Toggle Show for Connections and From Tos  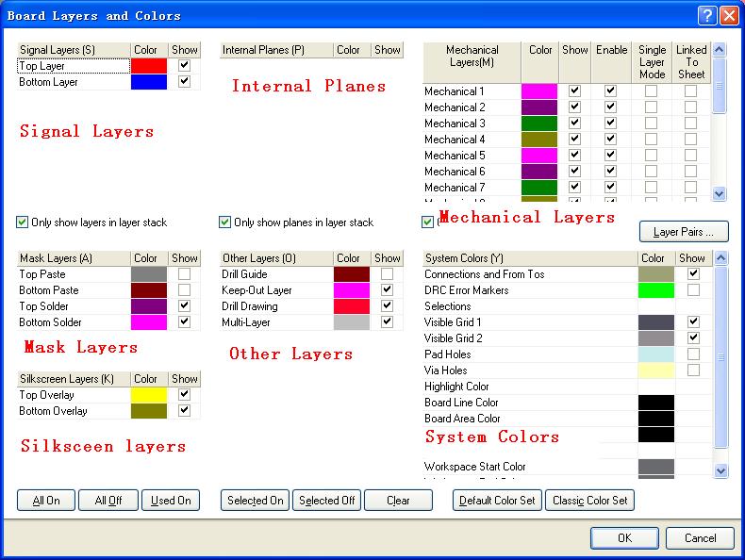click(x=693, y=273)
